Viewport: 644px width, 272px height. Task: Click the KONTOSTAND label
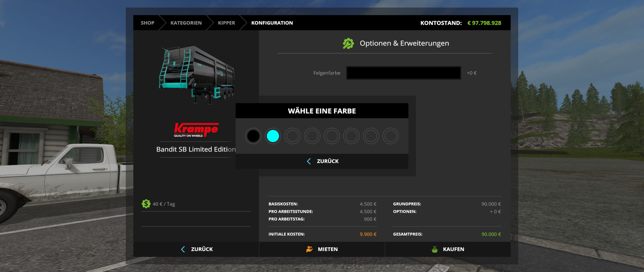tap(441, 23)
